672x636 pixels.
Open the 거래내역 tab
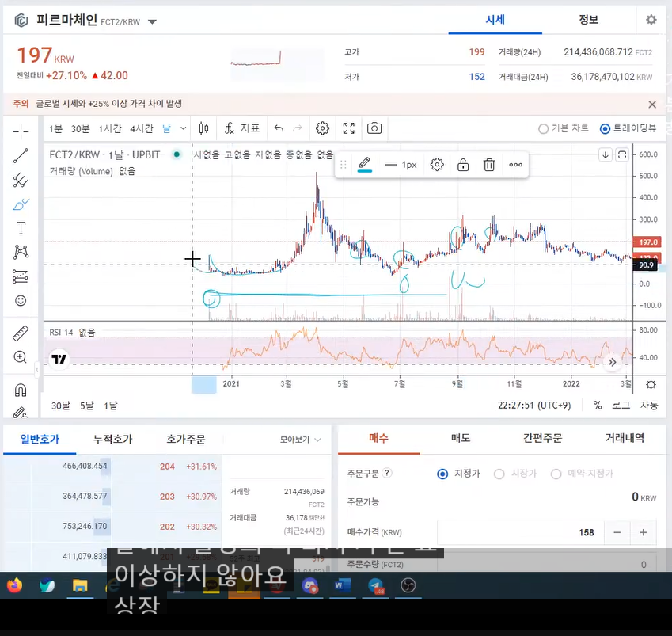tap(625, 438)
